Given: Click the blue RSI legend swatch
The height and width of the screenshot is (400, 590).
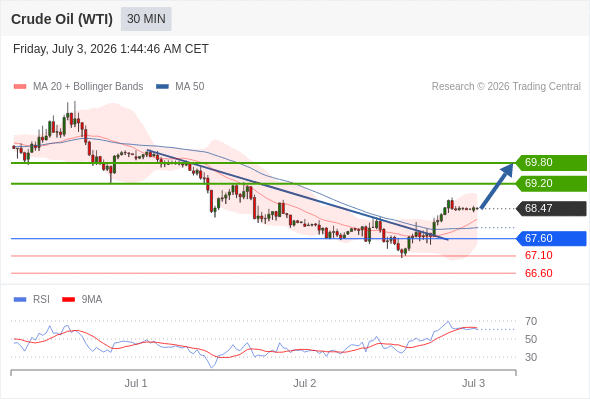Looking at the screenshot, I should pos(20,300).
